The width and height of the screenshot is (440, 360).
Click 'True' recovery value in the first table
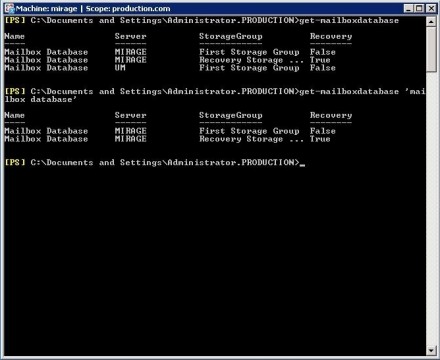click(320, 60)
